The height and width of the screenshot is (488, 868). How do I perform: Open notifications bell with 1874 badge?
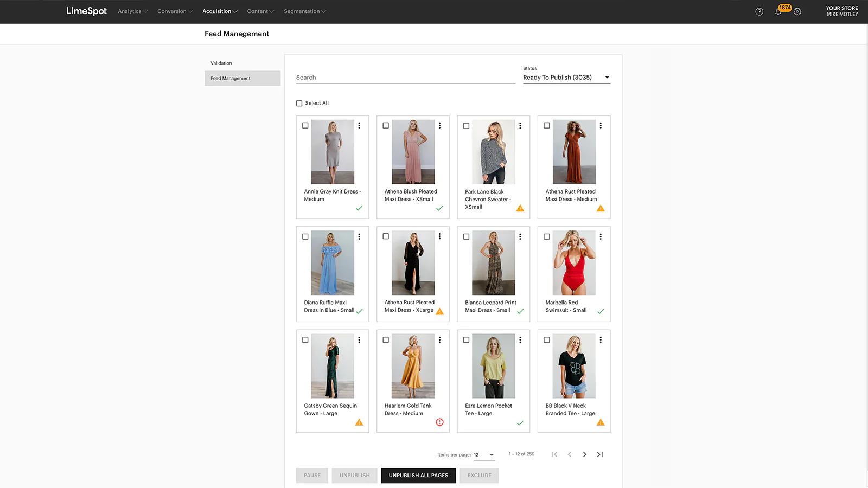click(x=778, y=11)
